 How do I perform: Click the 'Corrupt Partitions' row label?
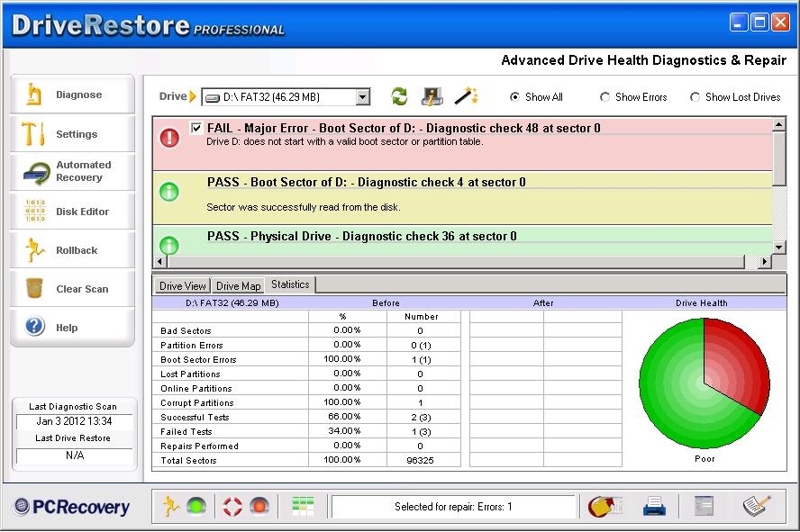coord(197,402)
